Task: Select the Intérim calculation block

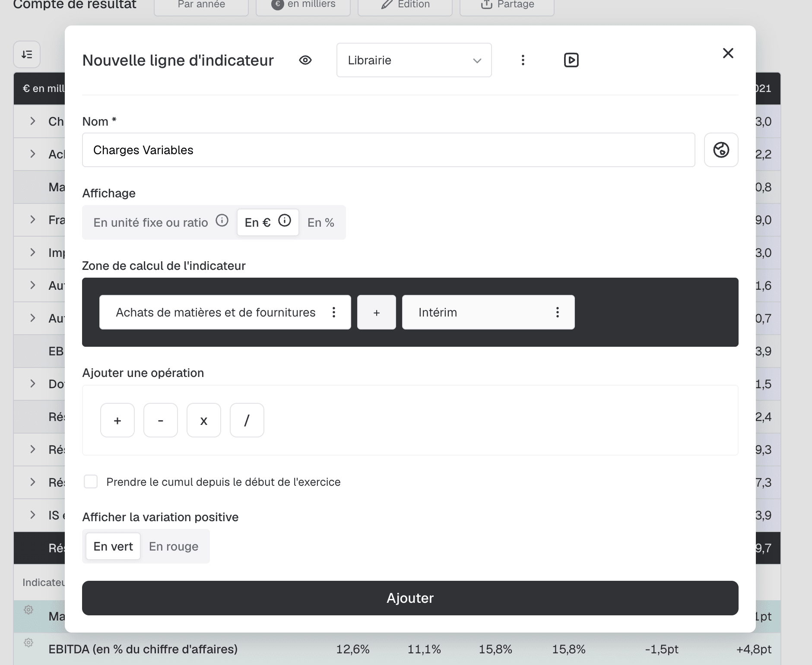Action: 488,312
